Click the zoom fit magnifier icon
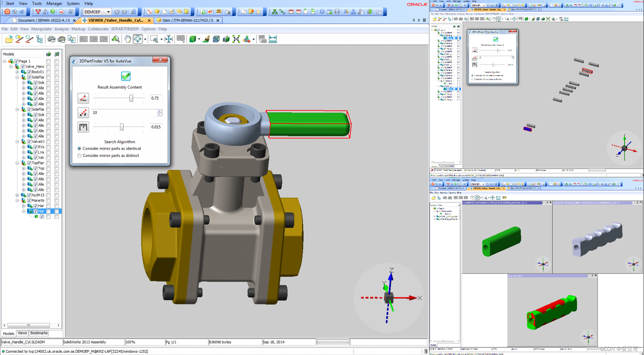 point(116,39)
